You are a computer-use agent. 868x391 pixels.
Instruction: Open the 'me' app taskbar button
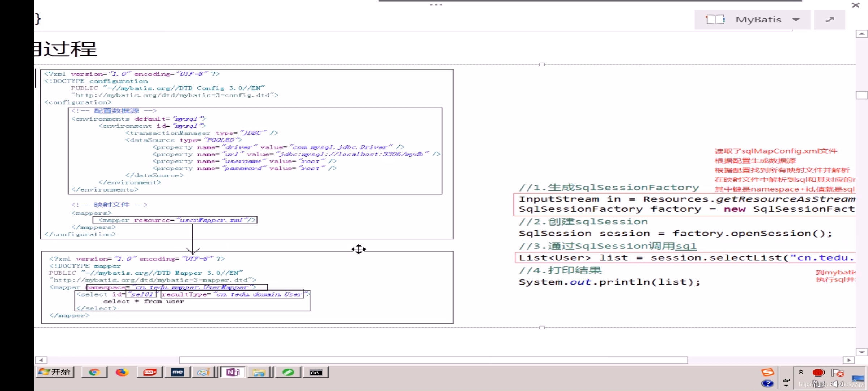[178, 372]
